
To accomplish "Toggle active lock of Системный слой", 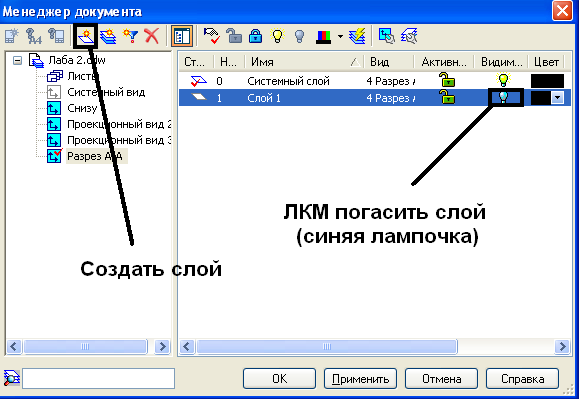I will [x=447, y=80].
